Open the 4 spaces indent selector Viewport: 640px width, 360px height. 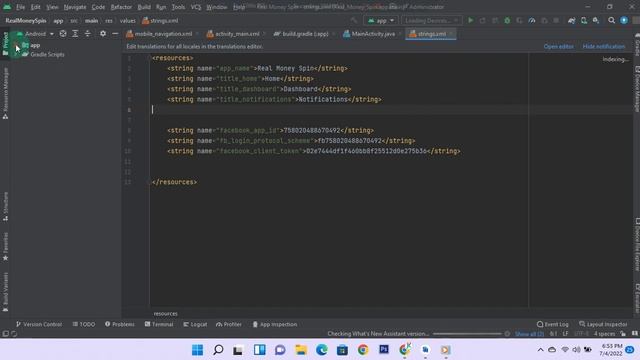[x=604, y=334]
